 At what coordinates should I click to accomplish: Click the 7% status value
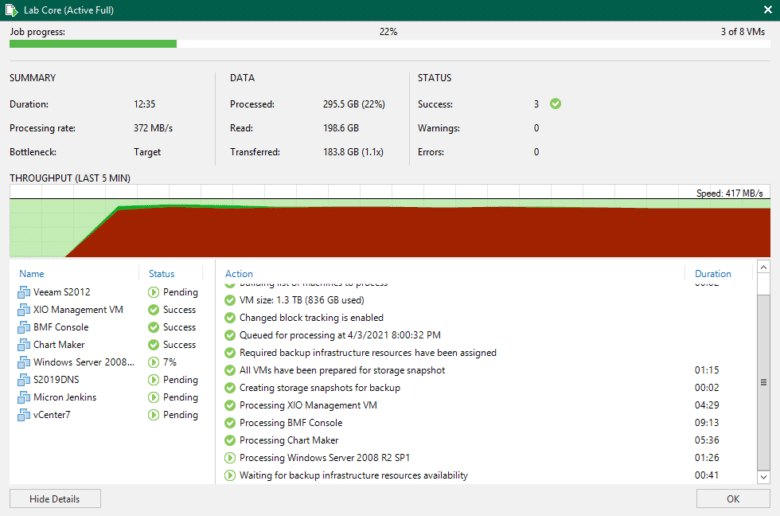pos(170,362)
